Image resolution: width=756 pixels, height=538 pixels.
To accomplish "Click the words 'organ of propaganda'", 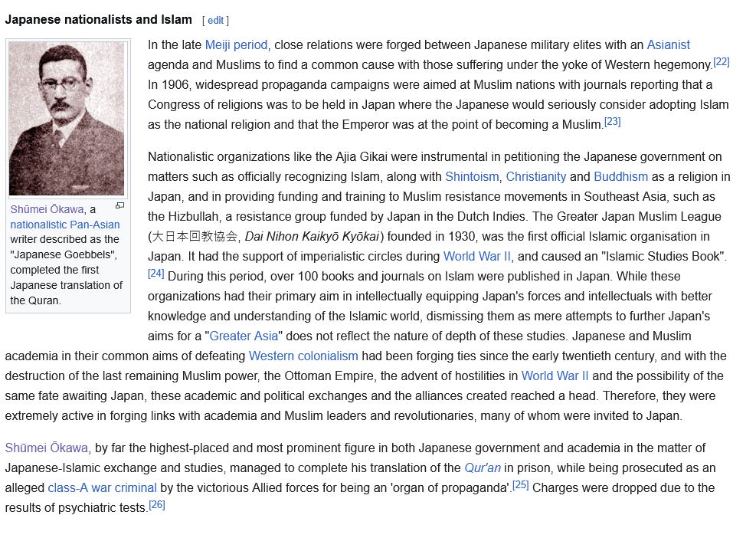I will click(450, 488).
